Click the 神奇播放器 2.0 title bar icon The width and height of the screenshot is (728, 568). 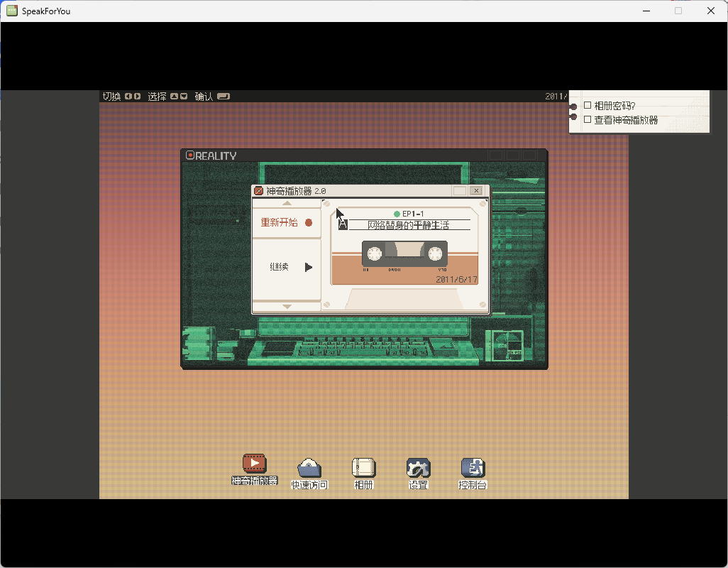point(259,191)
